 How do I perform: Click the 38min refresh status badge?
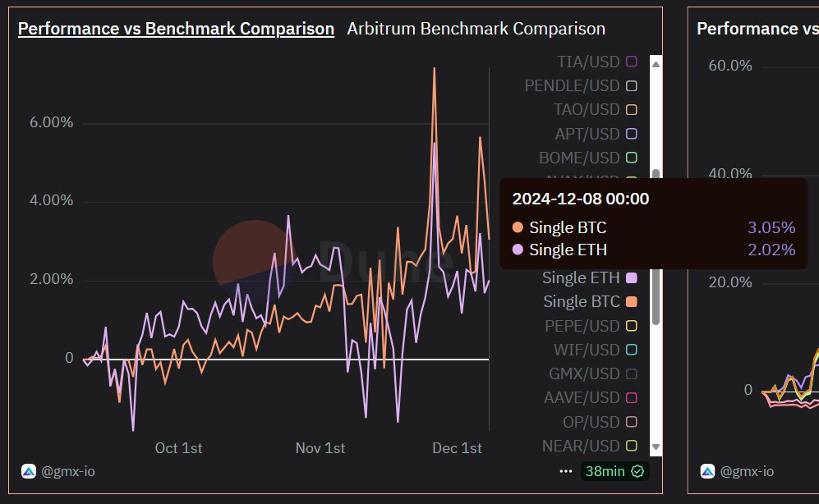[x=614, y=471]
